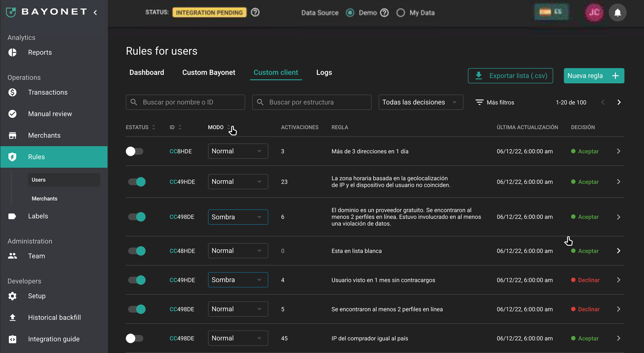Open the Reports pie chart icon
This screenshot has height=353, width=644.
(12, 52)
